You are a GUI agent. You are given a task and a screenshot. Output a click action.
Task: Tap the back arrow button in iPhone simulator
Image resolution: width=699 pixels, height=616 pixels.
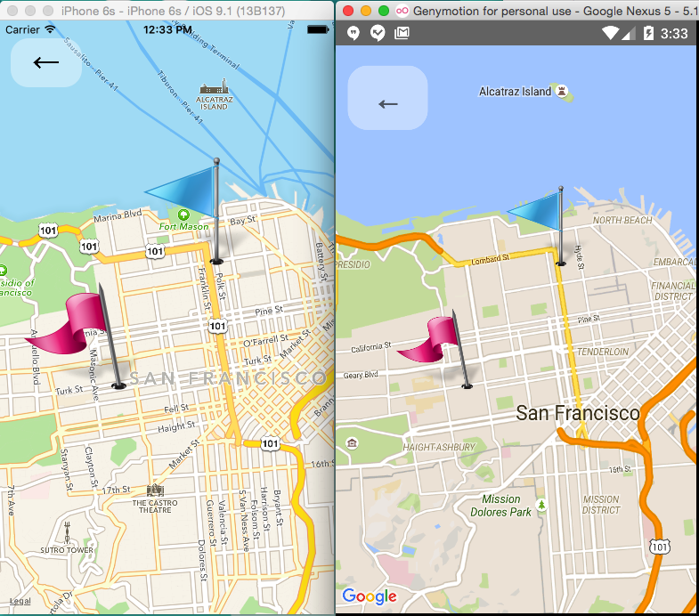click(x=46, y=62)
